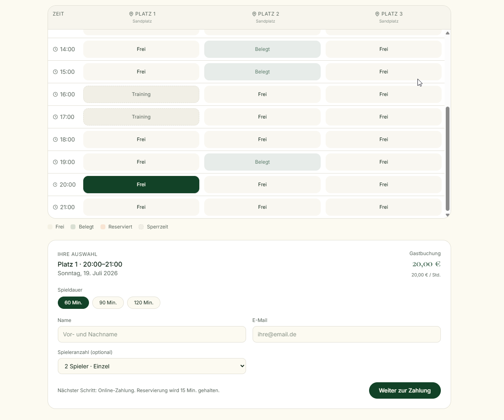Select Platz 1 at 18:00
The height and width of the screenshot is (420, 504).
click(141, 139)
